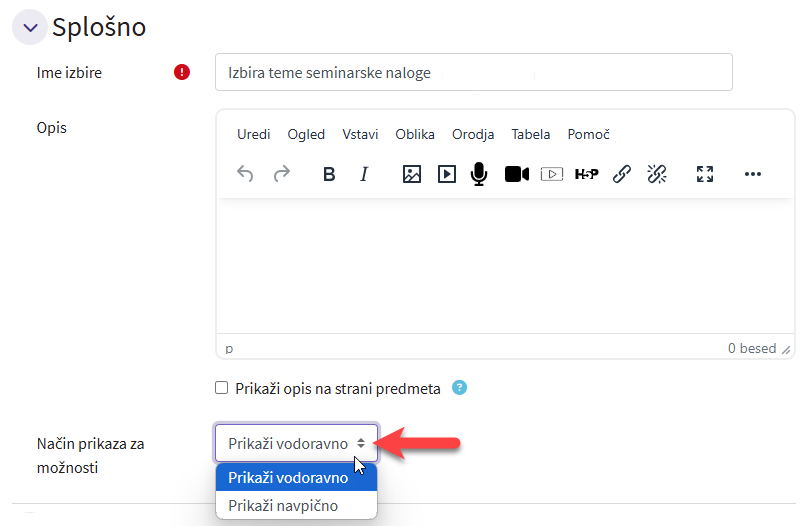
Task: Click the Redo icon in editor toolbar
Action: coord(282,174)
